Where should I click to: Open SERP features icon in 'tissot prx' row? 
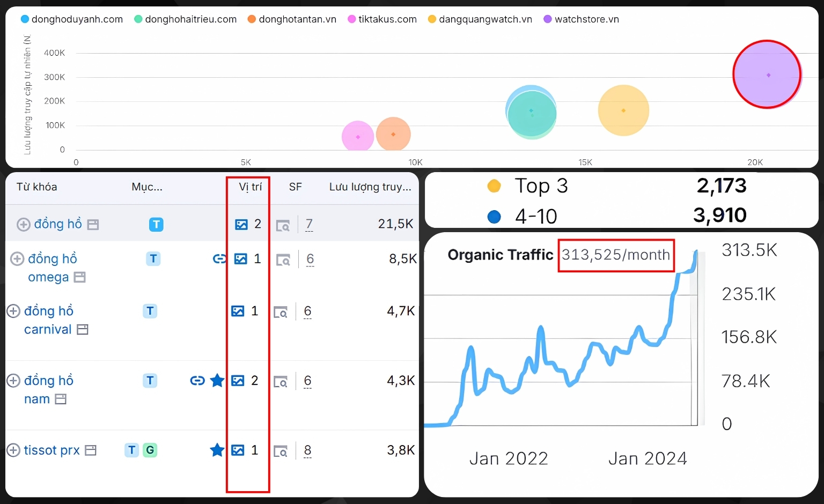coord(281,451)
